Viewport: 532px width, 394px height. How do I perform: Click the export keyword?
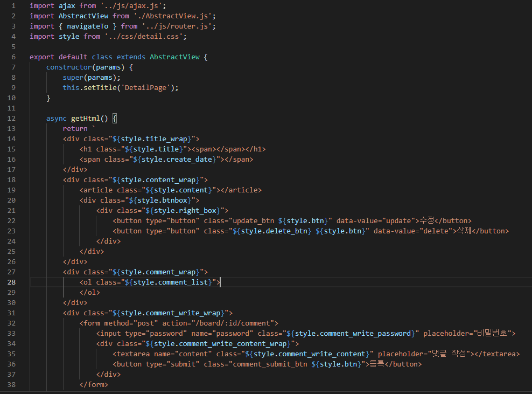pos(42,57)
